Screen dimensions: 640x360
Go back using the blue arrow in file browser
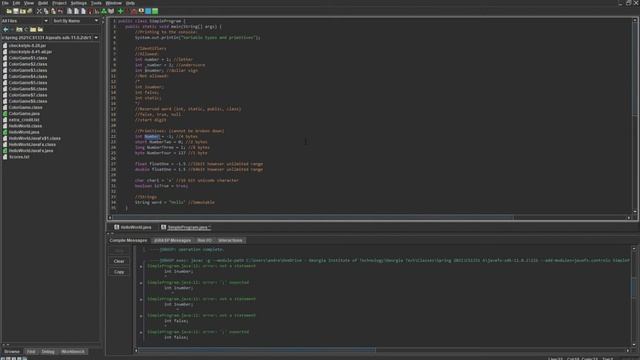(6, 29)
